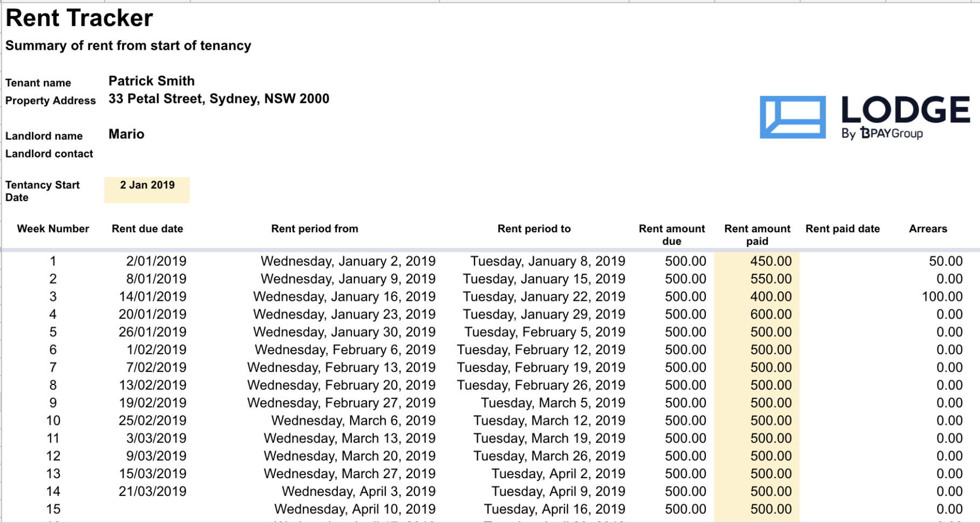Select week 4 rent paid 600.00 cell

[x=757, y=314]
